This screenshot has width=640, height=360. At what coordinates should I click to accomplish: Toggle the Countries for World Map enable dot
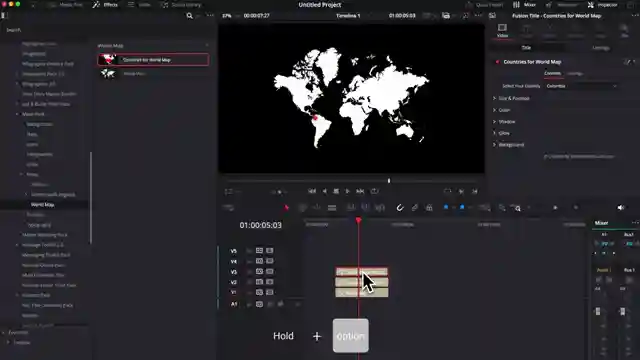coord(497,62)
